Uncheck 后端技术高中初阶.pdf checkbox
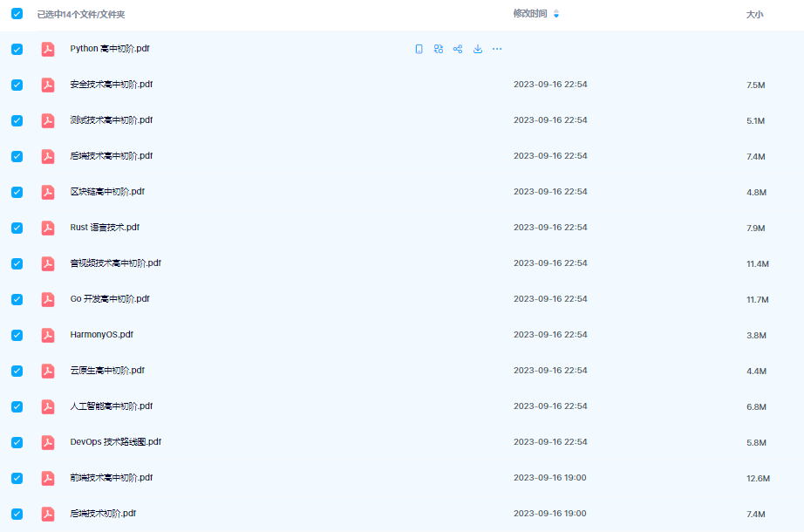Image resolution: width=804 pixels, height=532 pixels. [x=17, y=156]
